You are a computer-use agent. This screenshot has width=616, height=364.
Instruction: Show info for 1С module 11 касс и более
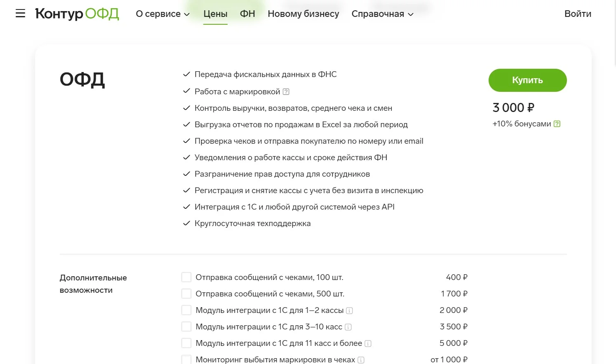click(368, 344)
